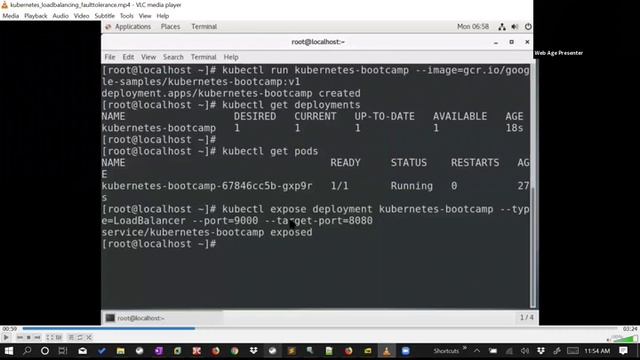Open the VLC Subtitle menu
This screenshot has width=640, height=360.
tap(104, 16)
